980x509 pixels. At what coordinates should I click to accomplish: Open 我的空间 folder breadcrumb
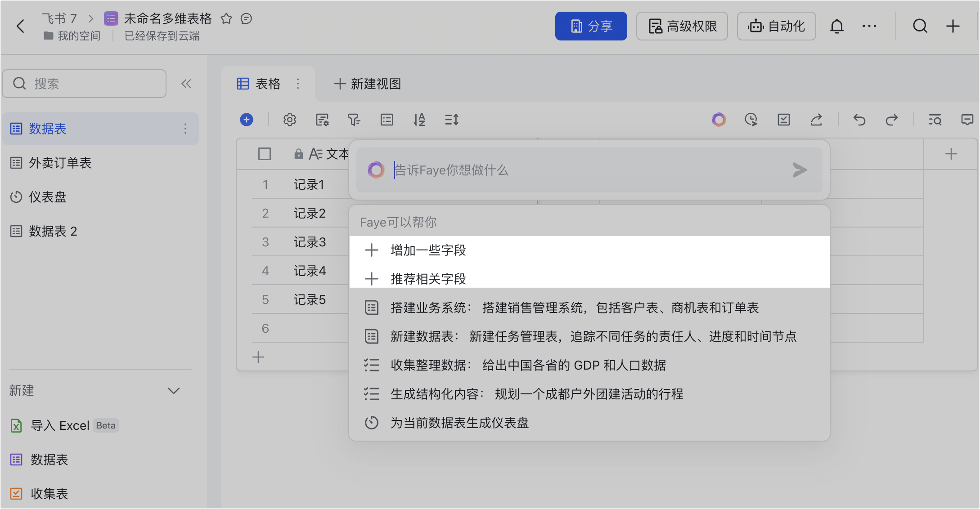72,36
